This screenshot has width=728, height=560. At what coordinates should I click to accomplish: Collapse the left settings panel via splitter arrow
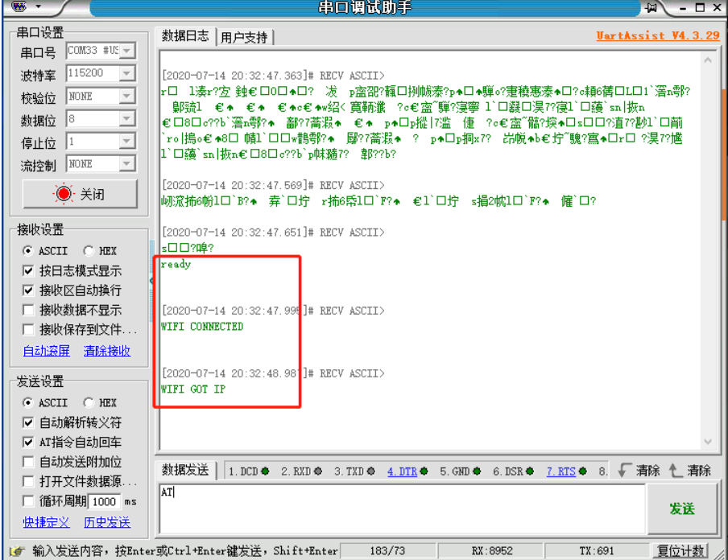pos(151,280)
